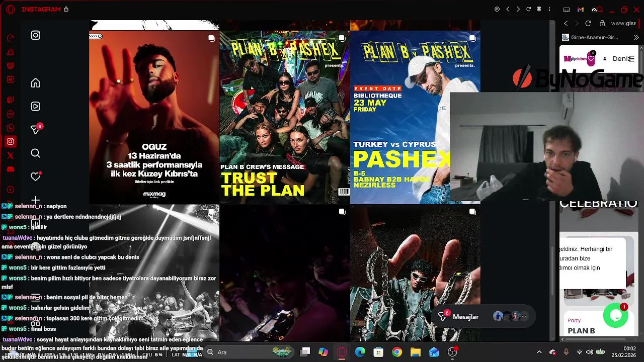Open X (Twitter) in the Opera sidebar

coord(10,155)
